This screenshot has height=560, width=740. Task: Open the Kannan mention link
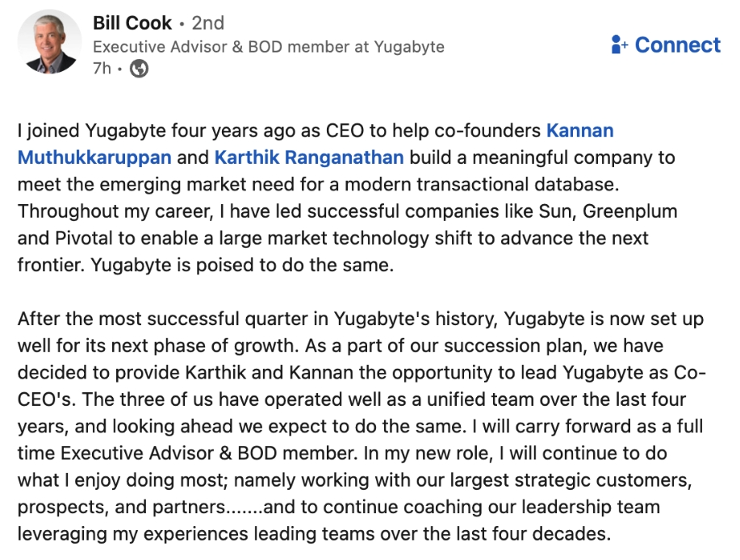point(579,131)
